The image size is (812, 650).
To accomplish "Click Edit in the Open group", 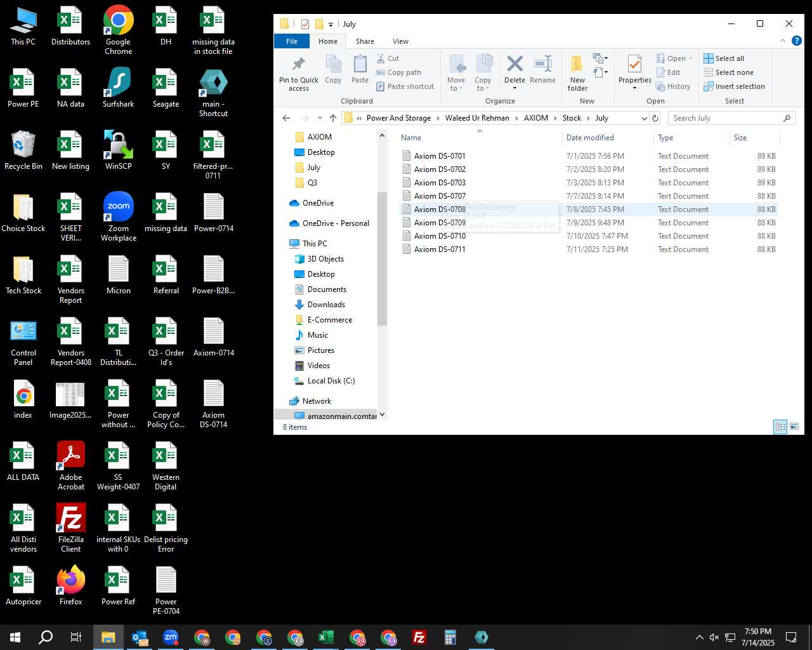I will 669,72.
